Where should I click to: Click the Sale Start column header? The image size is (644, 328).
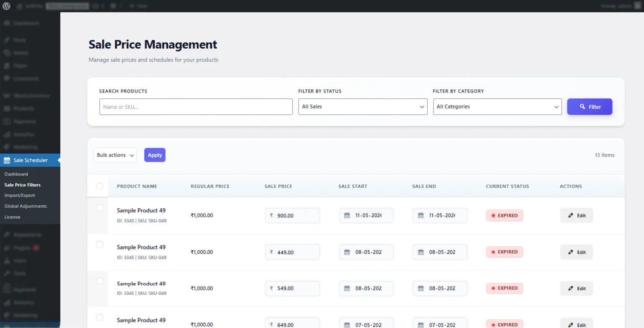353,186
